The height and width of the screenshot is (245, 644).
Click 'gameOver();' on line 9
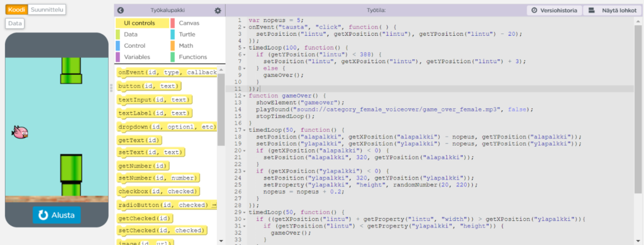tap(283, 75)
